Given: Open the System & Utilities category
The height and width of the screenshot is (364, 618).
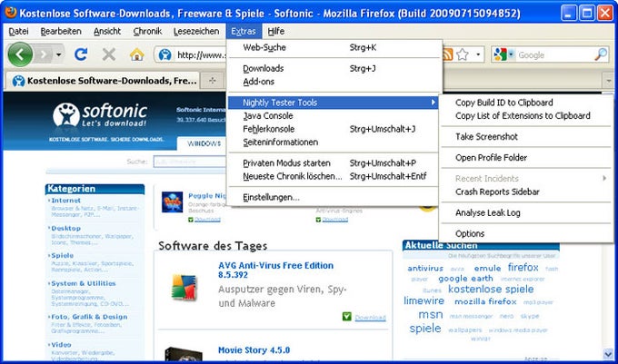Looking at the screenshot, I should (84, 283).
